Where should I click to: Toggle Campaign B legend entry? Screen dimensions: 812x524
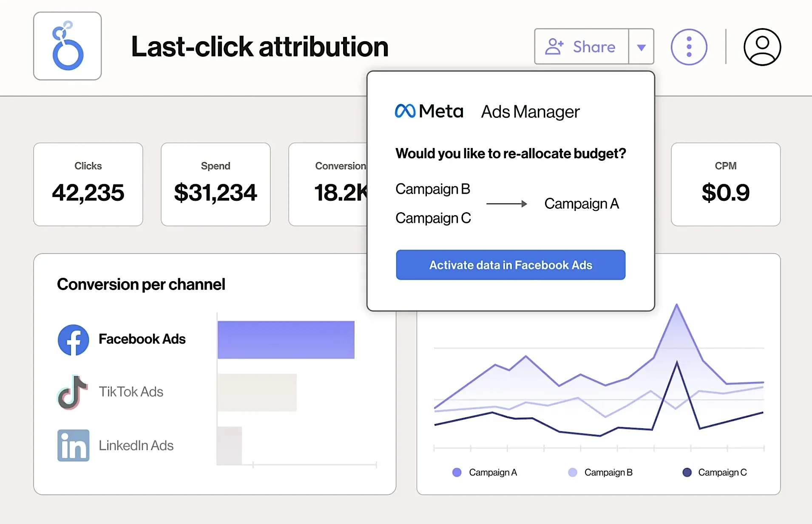(600, 473)
